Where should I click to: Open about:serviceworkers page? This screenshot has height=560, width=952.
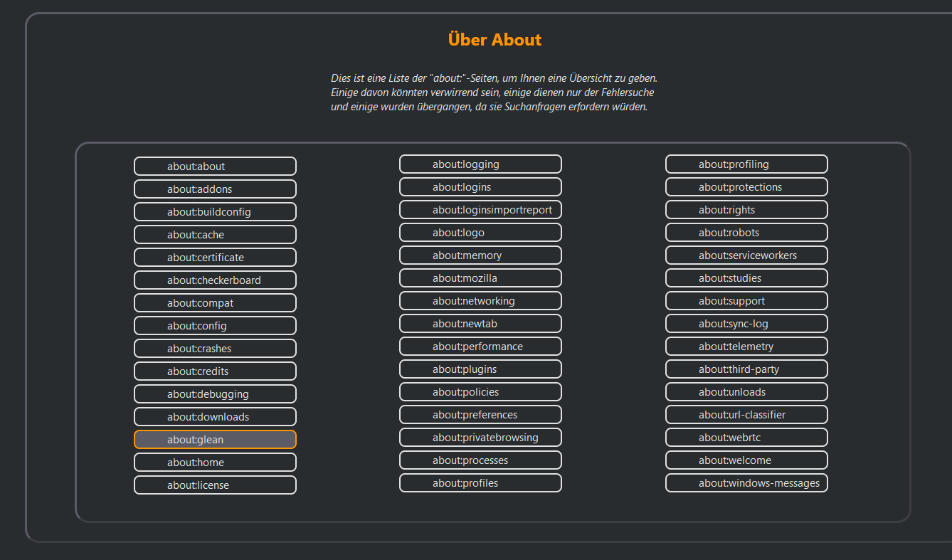[x=746, y=255]
